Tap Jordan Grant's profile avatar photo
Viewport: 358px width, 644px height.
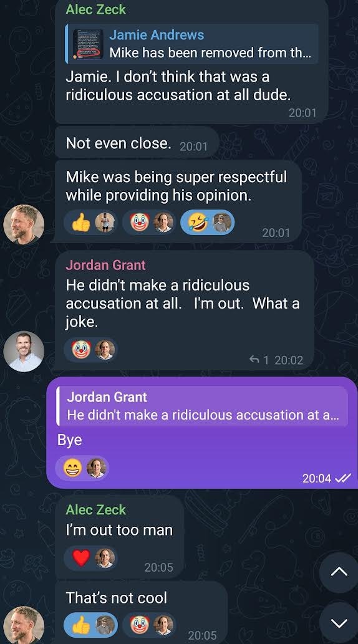24,352
